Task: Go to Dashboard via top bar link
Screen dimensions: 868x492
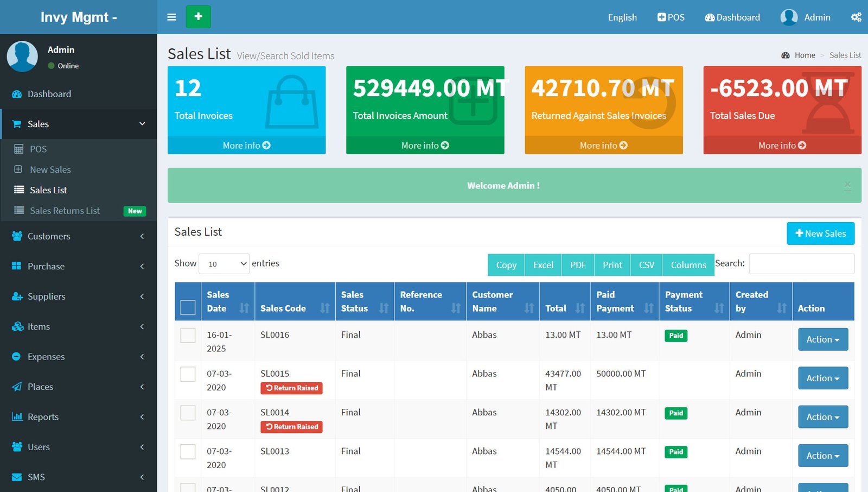Action: pyautogui.click(x=732, y=17)
